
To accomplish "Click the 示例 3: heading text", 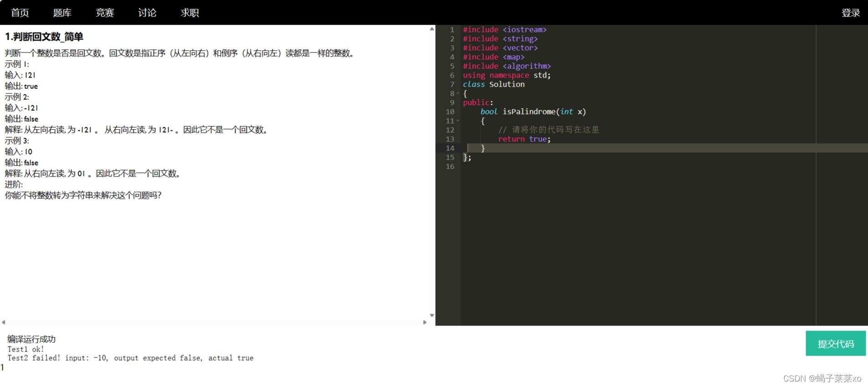I will click(x=17, y=140).
